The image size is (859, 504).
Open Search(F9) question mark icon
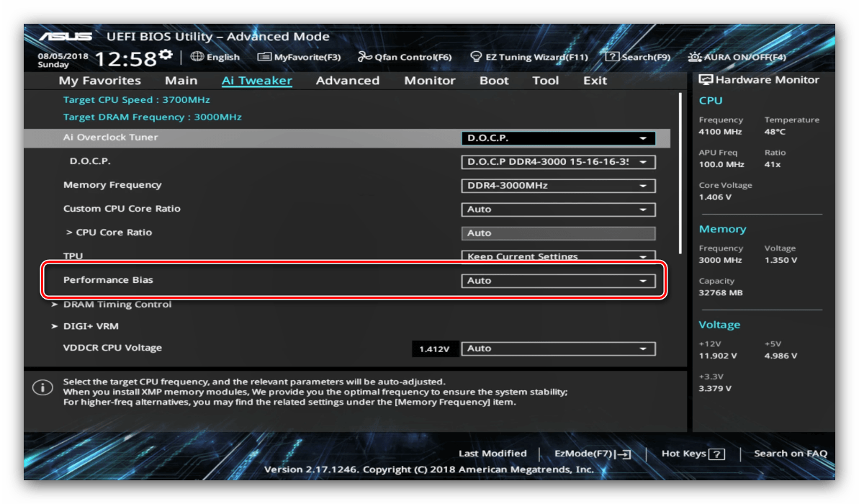[612, 57]
